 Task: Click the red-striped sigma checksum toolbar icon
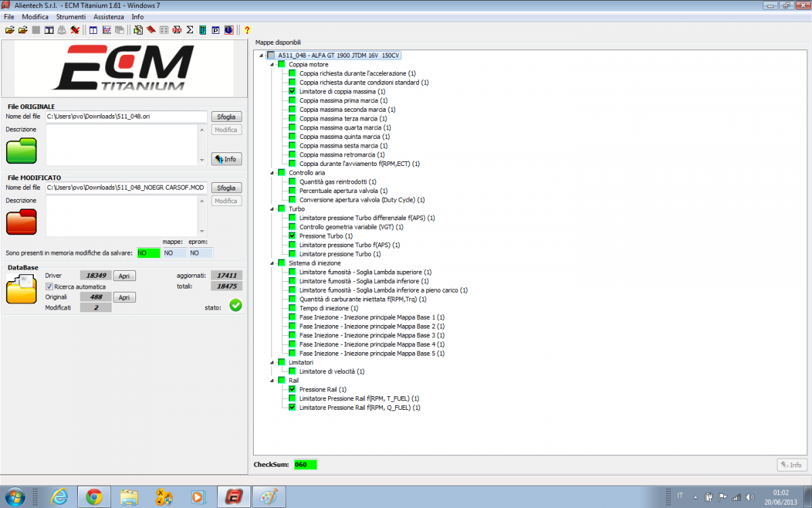coord(177,30)
